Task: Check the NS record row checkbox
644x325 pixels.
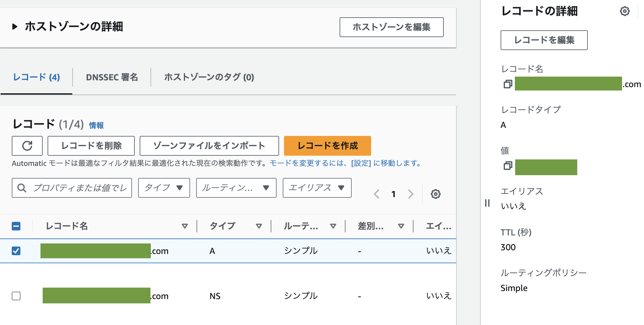Action: click(16, 296)
